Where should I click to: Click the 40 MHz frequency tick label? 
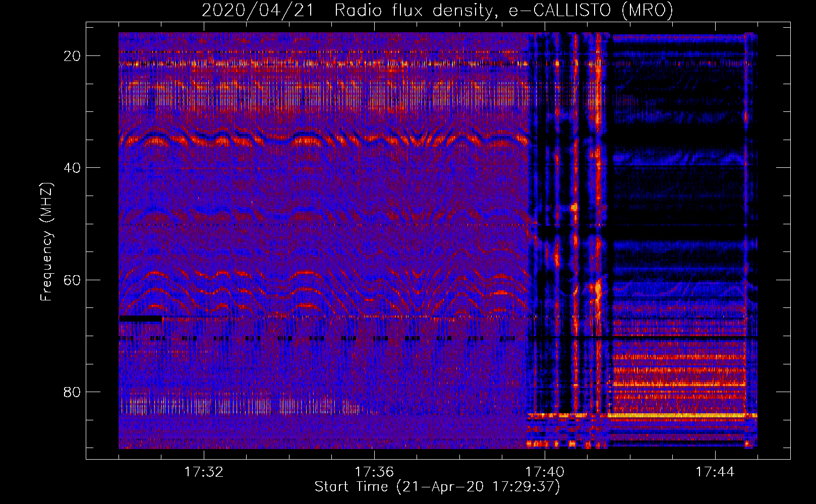pyautogui.click(x=73, y=168)
